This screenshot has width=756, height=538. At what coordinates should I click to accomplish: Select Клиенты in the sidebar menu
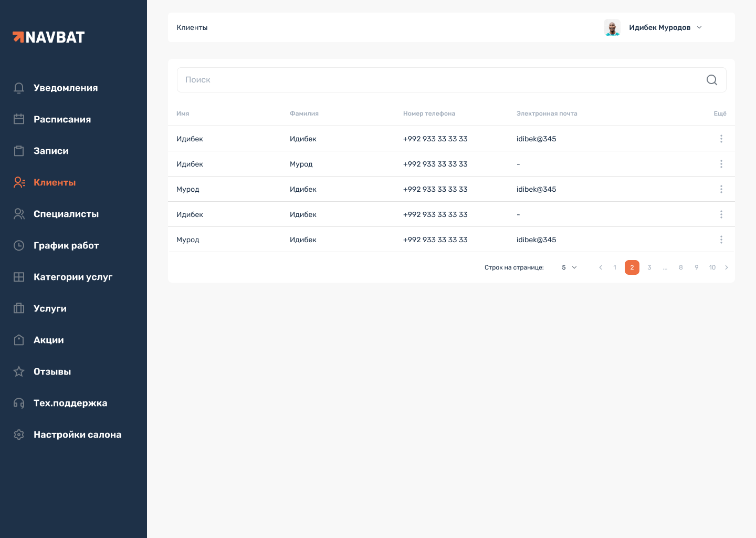coord(54,182)
